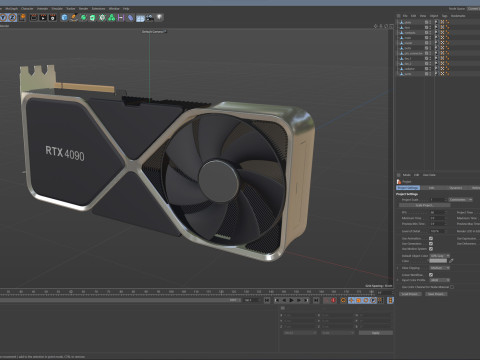
Task: Click Apply in the coordinates bar
Action: click(x=376, y=333)
